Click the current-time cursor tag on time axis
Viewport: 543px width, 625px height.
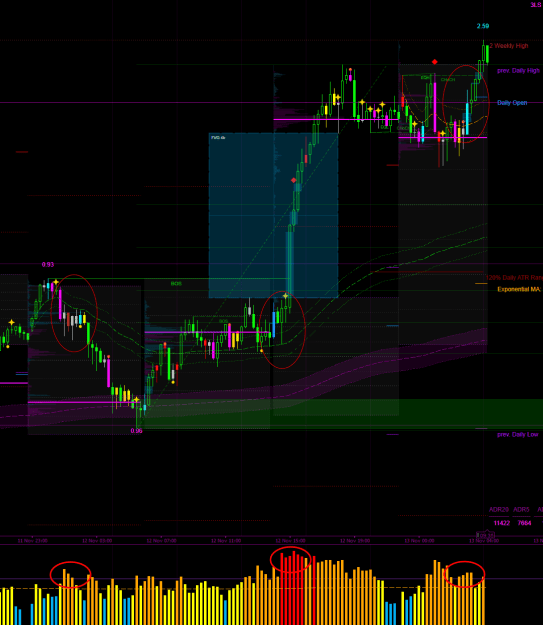(x=486, y=535)
